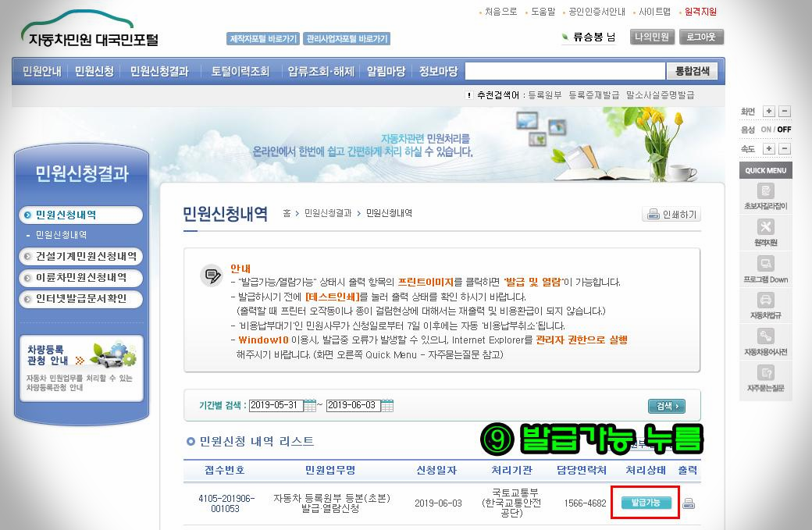Viewport: 812px width, 530px height.
Task: Open 자주묻는질문 quick menu icon
Action: [765, 379]
